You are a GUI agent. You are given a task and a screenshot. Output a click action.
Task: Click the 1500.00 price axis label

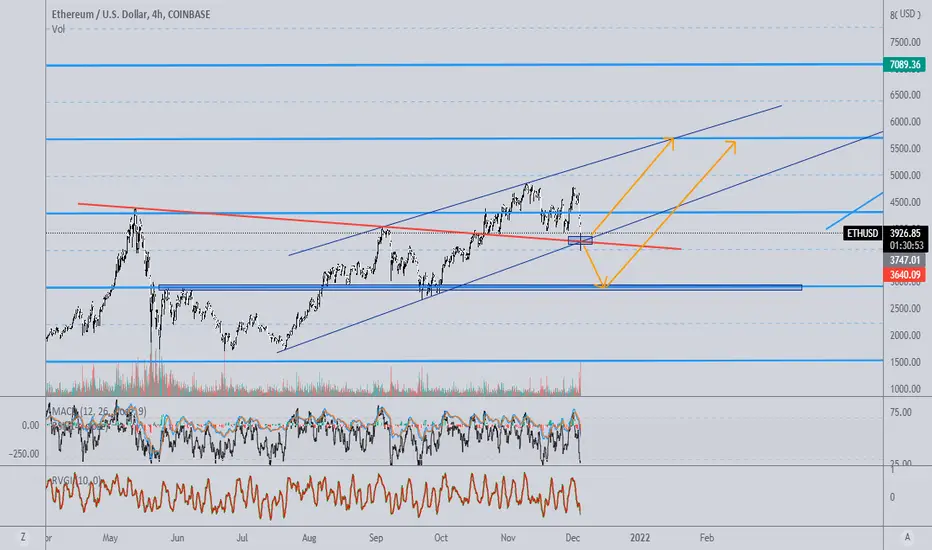[905, 362]
